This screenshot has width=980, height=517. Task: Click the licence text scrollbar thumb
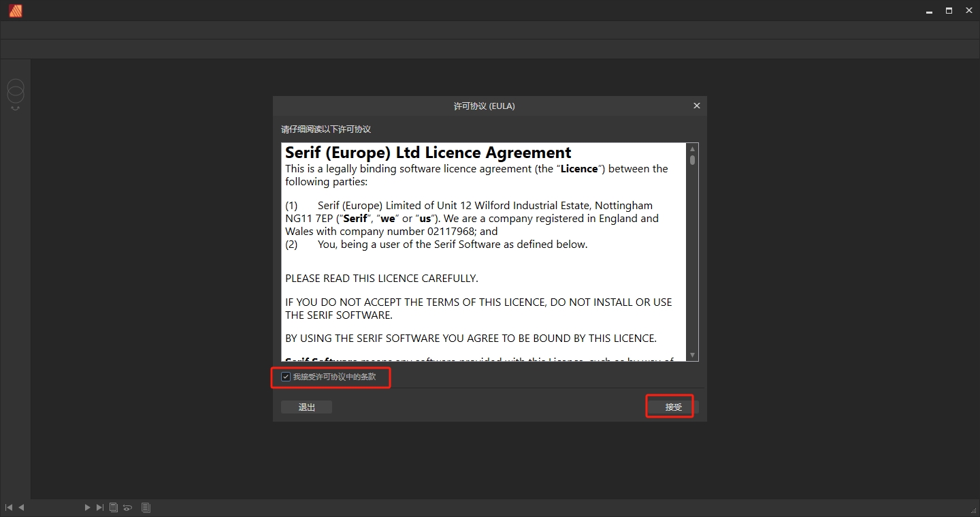coord(693,160)
